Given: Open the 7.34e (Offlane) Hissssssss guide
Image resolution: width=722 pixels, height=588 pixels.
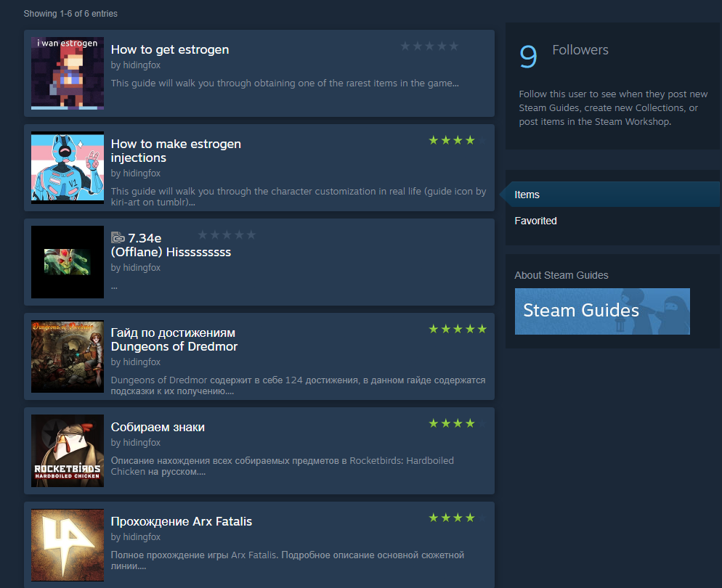Looking at the screenshot, I should coord(171,245).
